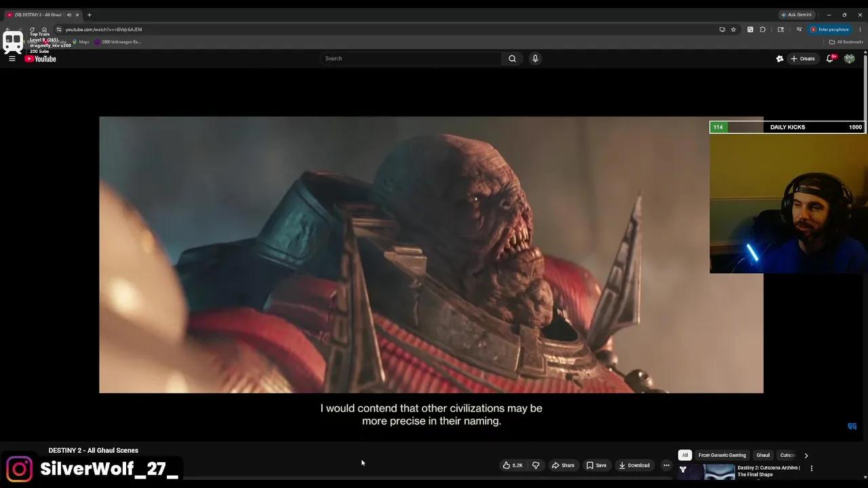The height and width of the screenshot is (488, 868).
Task: Open the Create menu button
Action: point(803,59)
